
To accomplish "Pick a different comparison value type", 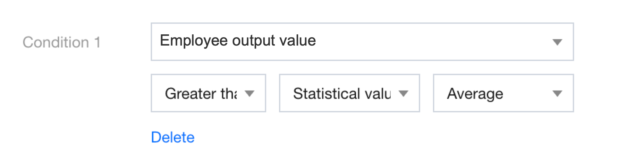I will [x=349, y=93].
